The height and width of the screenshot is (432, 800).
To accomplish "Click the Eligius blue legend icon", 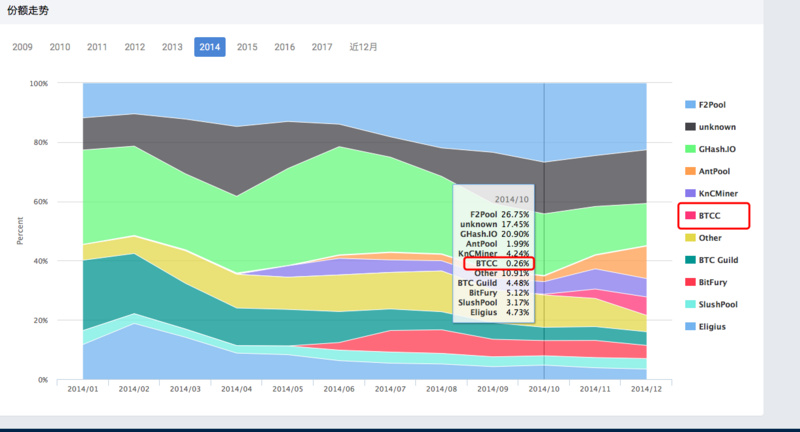I will pos(690,325).
